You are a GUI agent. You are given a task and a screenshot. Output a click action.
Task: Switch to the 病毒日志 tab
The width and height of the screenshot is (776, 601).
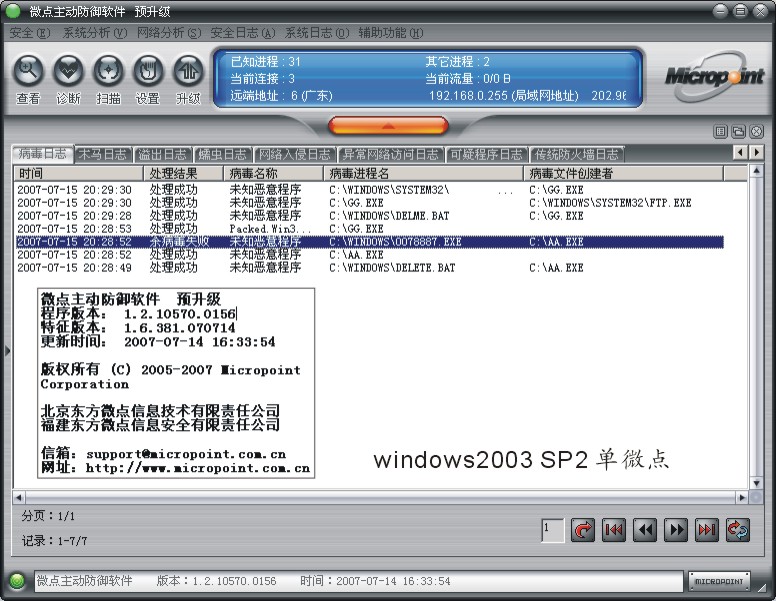pos(43,154)
